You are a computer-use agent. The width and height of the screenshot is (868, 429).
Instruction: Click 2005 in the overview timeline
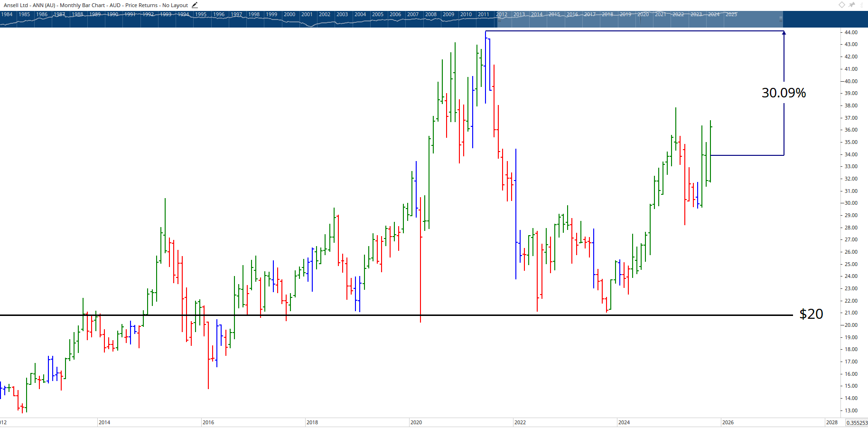coord(378,14)
